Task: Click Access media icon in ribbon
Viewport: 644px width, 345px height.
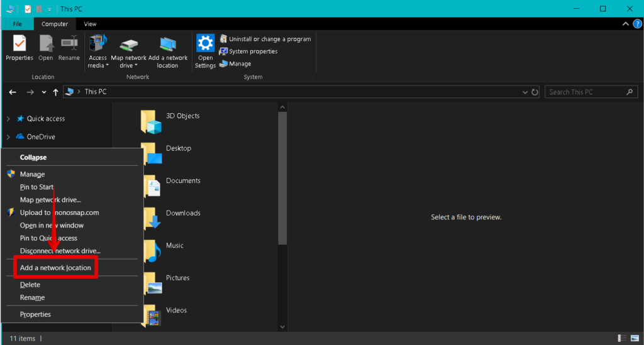Action: 97,44
